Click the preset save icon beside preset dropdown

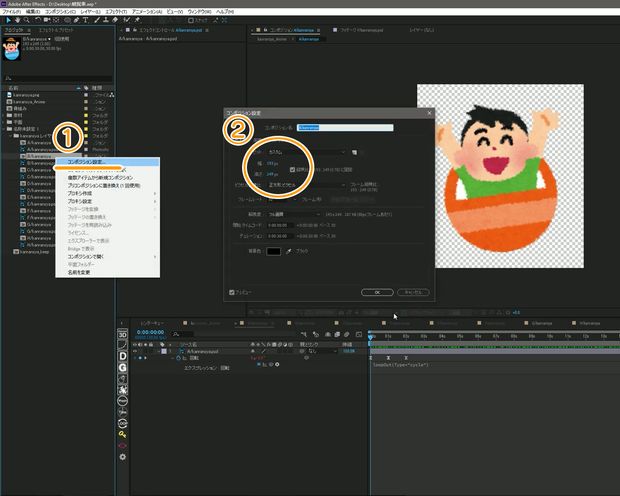click(354, 152)
